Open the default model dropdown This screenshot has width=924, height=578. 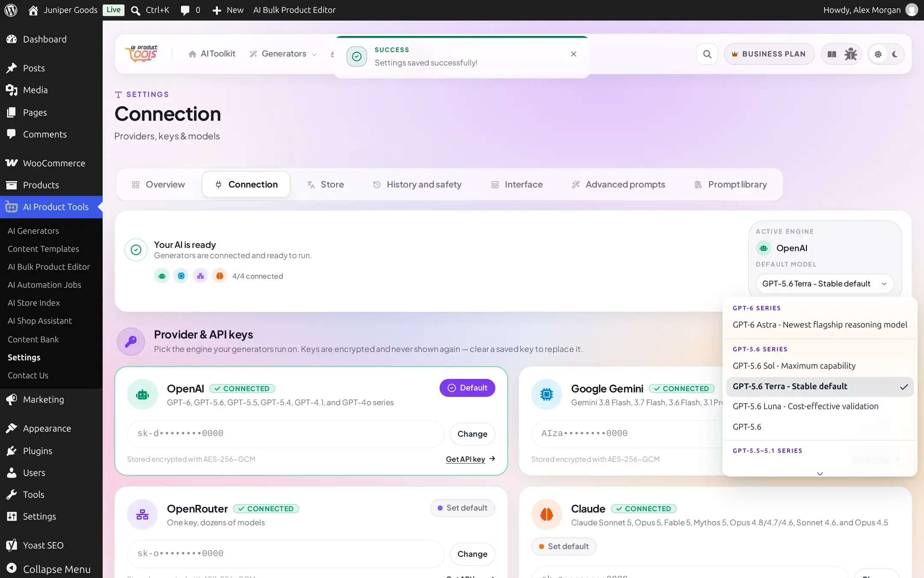coord(825,284)
